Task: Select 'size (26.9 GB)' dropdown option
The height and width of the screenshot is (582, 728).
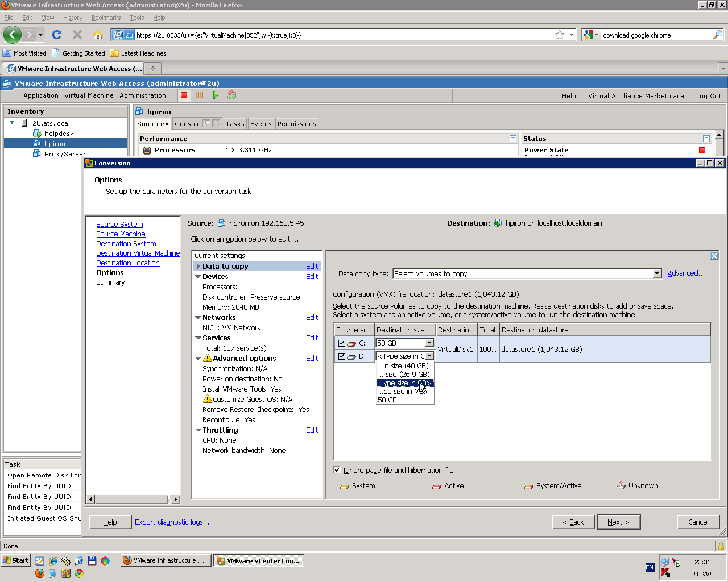Action: click(405, 375)
